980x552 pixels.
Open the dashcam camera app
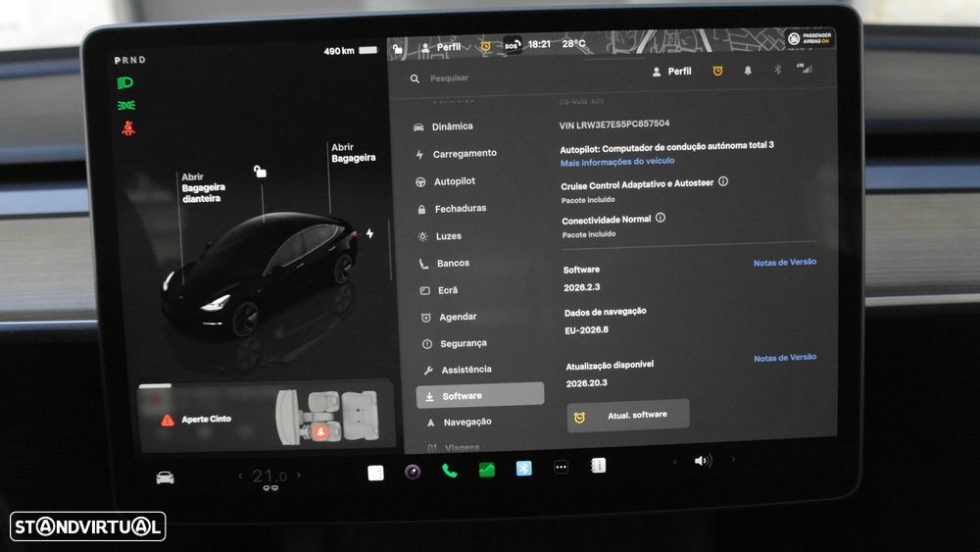coord(413,472)
